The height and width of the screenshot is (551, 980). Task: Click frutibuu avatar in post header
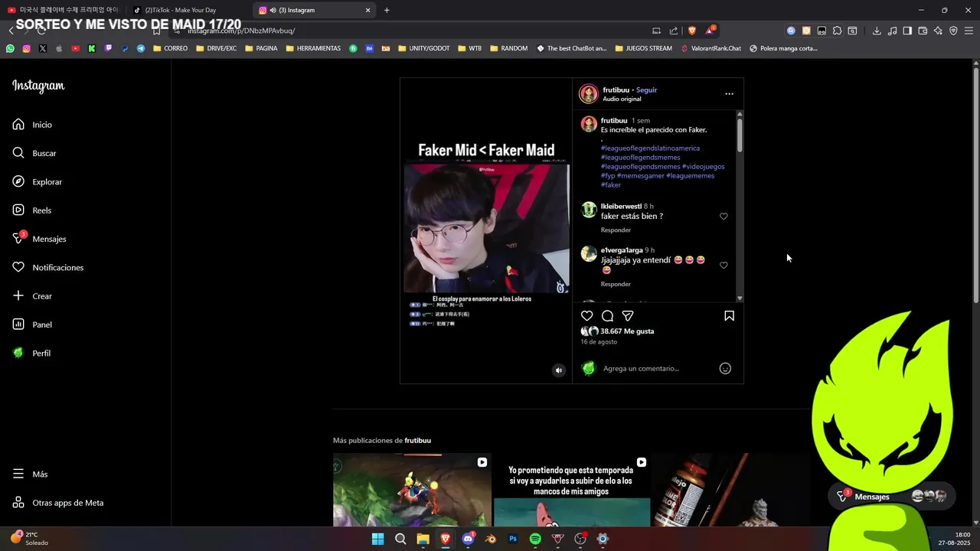589,93
